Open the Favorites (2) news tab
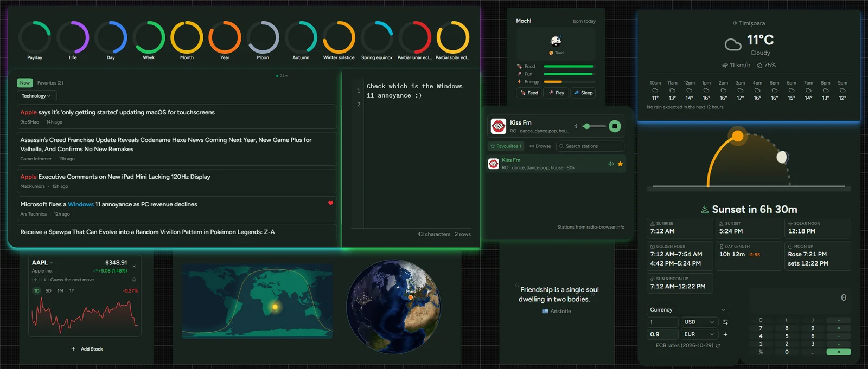 (x=50, y=83)
